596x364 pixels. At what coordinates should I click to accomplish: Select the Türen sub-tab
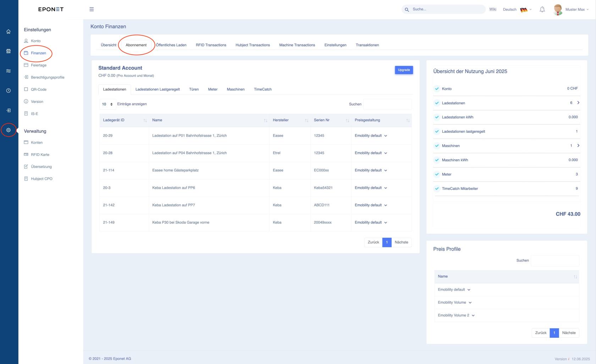[x=194, y=89]
